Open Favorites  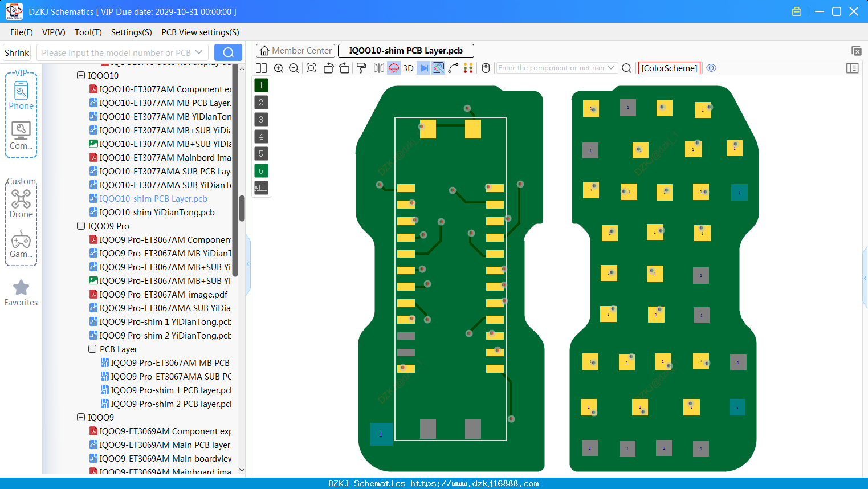21,293
